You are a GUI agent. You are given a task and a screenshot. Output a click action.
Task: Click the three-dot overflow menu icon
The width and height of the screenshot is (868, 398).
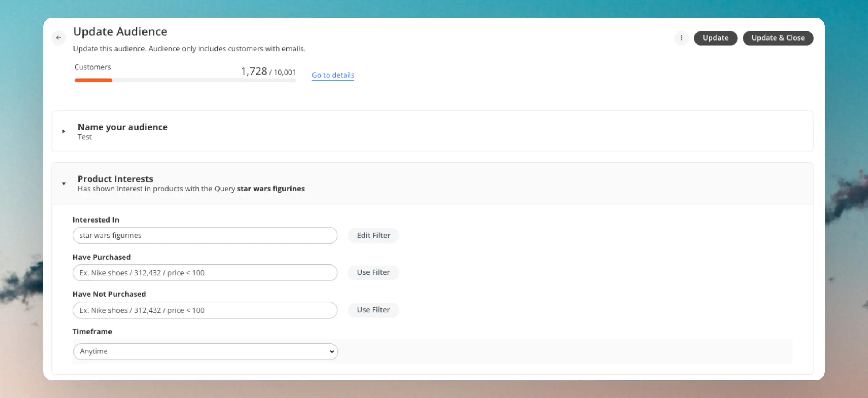(681, 38)
